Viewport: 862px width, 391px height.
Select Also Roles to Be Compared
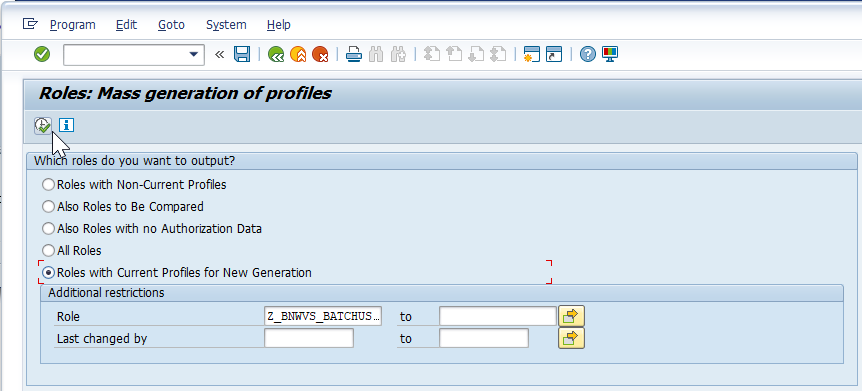click(x=48, y=207)
